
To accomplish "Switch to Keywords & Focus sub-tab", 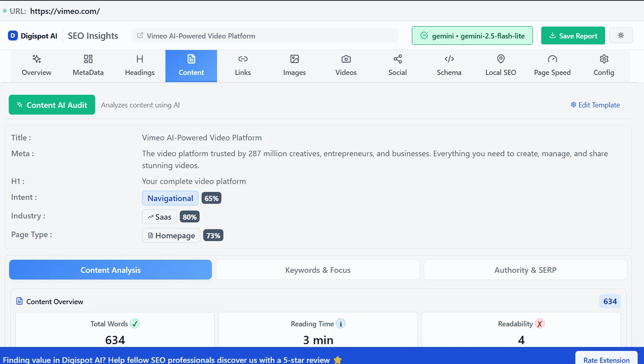I will click(318, 270).
